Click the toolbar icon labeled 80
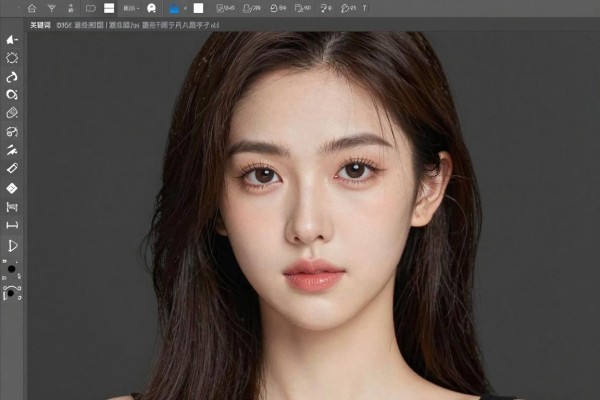The height and width of the screenshot is (400, 600). point(303,8)
